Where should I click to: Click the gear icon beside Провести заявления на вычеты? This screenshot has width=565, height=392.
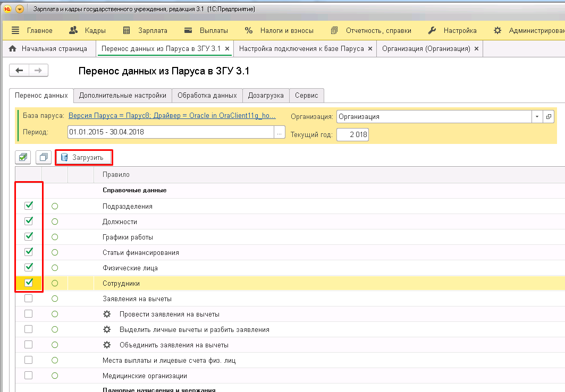point(107,314)
